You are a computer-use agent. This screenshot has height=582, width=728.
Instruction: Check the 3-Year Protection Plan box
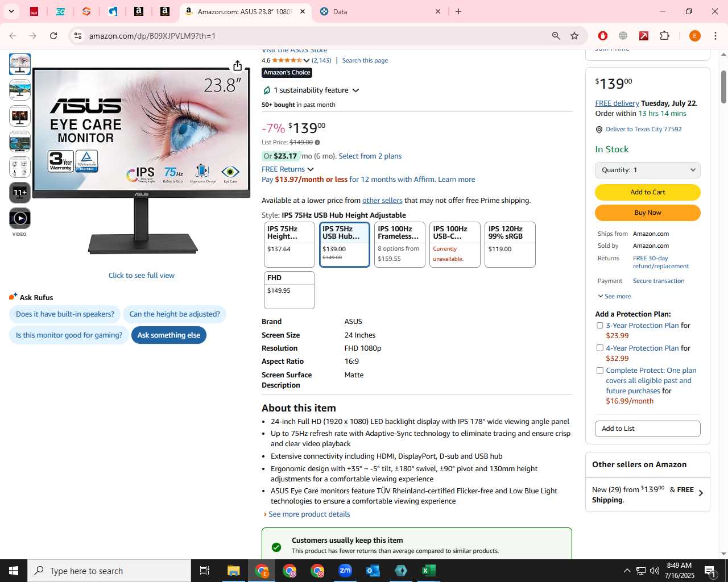(x=599, y=326)
